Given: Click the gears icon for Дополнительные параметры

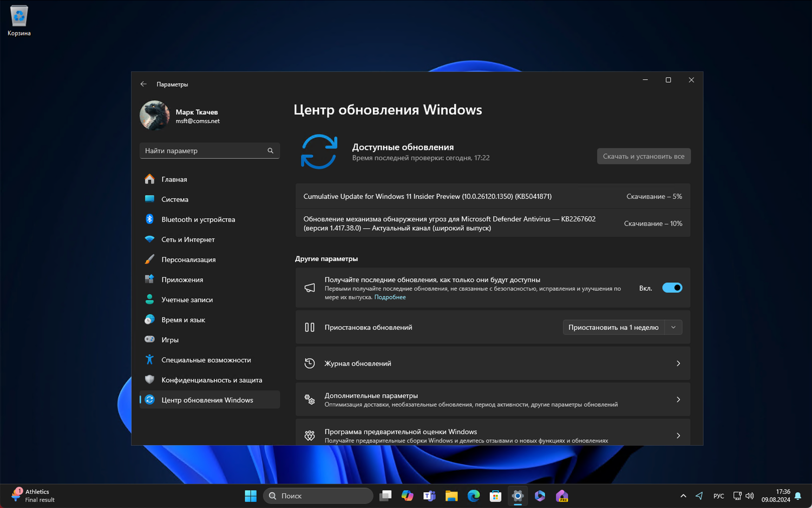Looking at the screenshot, I should (x=310, y=400).
